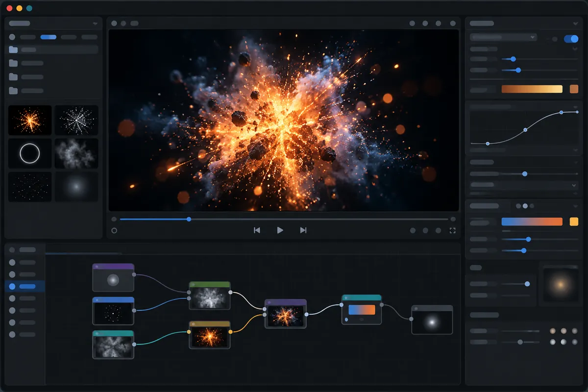Choose the white ring thumbnail
The height and width of the screenshot is (392, 588).
[x=30, y=153]
